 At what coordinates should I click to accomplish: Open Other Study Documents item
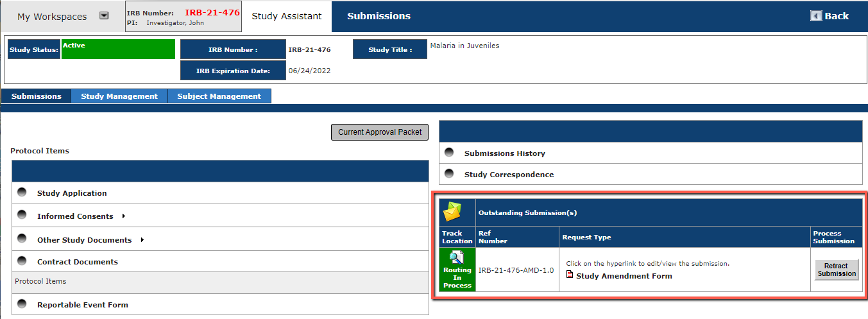click(85, 241)
